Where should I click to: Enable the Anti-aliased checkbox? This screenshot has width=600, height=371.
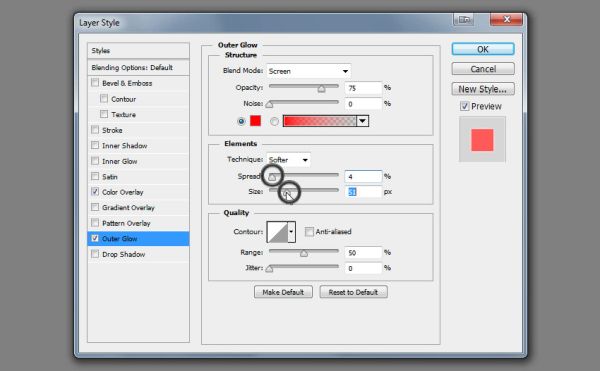click(309, 232)
